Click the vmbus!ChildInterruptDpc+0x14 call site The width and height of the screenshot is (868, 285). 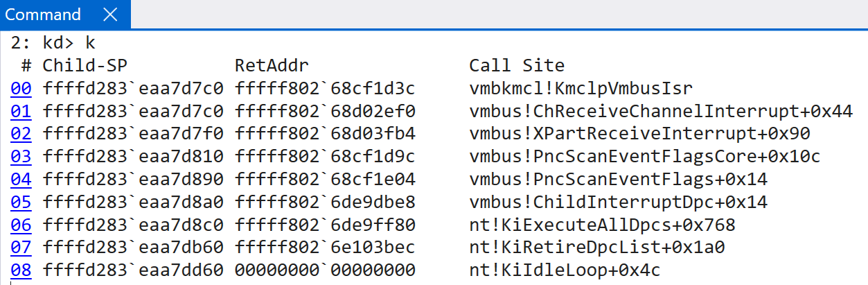tap(619, 202)
